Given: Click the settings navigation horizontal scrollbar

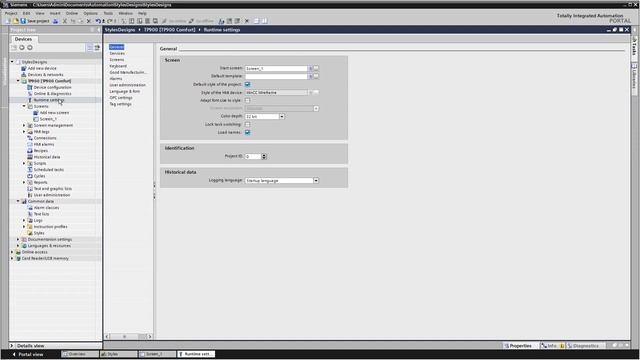Looking at the screenshot, I should pyautogui.click(x=128, y=337).
